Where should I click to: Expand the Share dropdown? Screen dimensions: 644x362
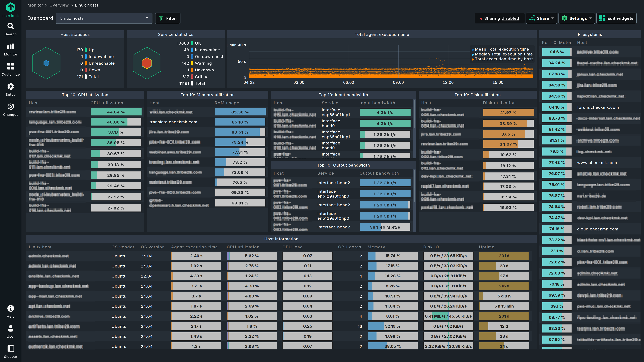pyautogui.click(x=541, y=18)
